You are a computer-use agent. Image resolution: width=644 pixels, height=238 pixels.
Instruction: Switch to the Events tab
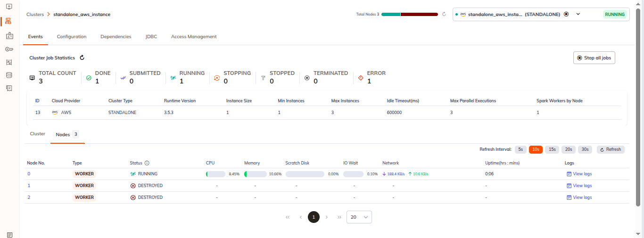point(35,37)
